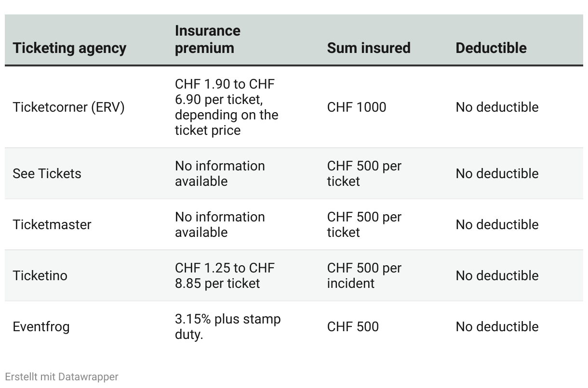Viewport: 588px width, 388px height.
Task: Select the Ticketino agency cell
Action: [40, 275]
